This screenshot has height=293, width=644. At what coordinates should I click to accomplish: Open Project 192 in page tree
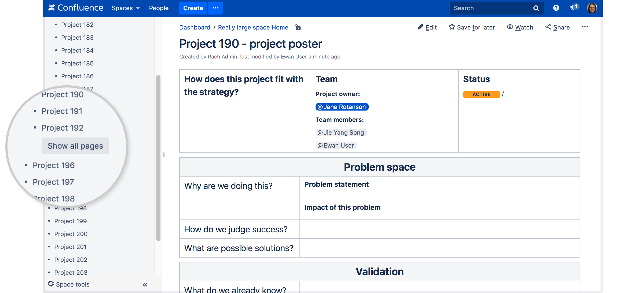pyautogui.click(x=63, y=128)
